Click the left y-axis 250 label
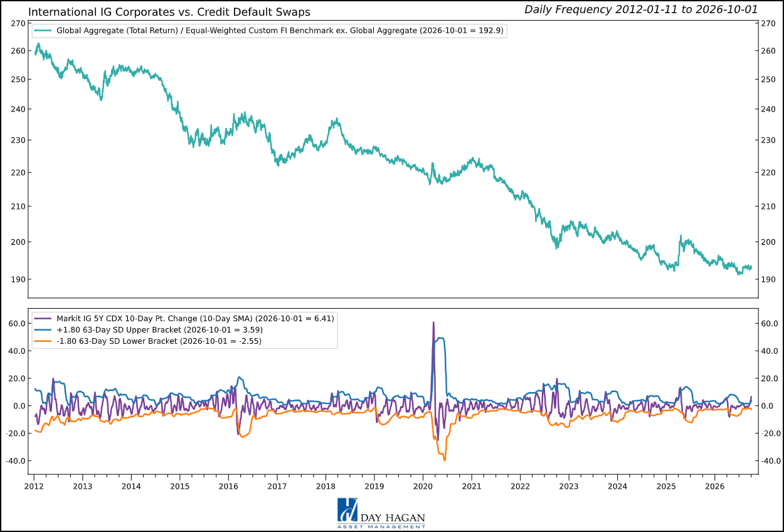Image resolution: width=784 pixels, height=532 pixels. tap(18, 80)
